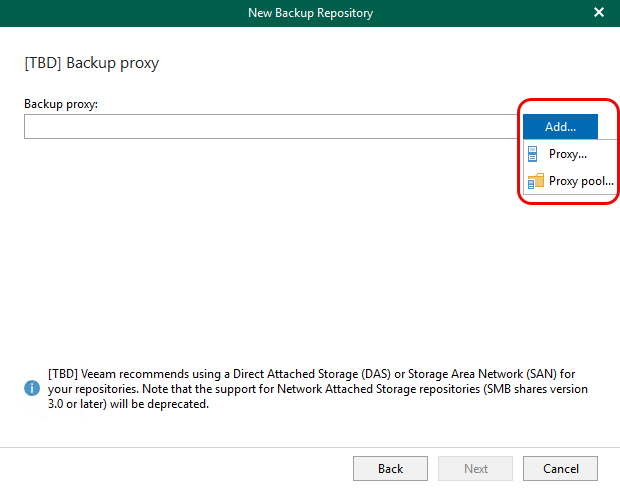620x488 pixels.
Task: Open the Add... dropdown button
Action: 560,127
